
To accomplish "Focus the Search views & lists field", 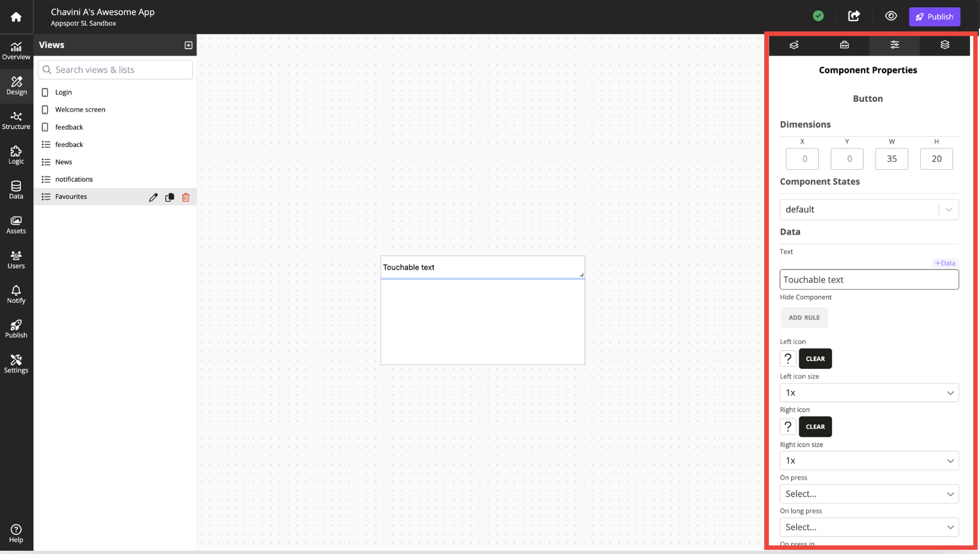I will [115, 70].
